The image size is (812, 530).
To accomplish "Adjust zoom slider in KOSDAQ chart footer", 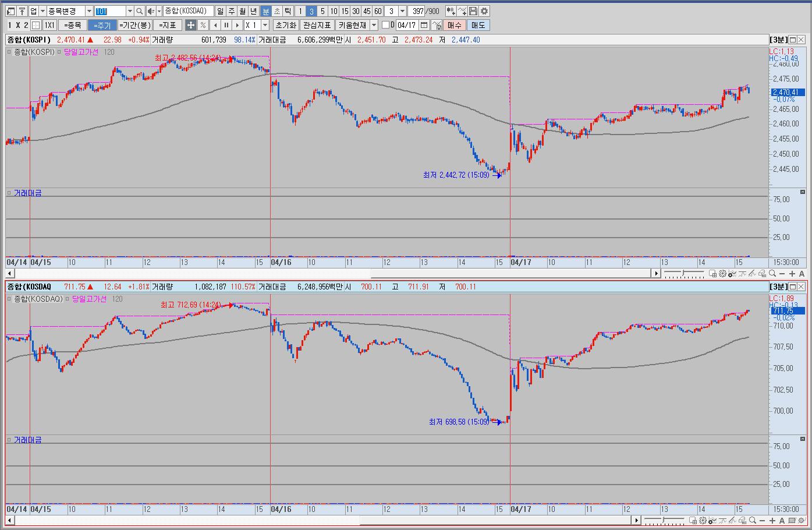I will pyautogui.click(x=664, y=521).
